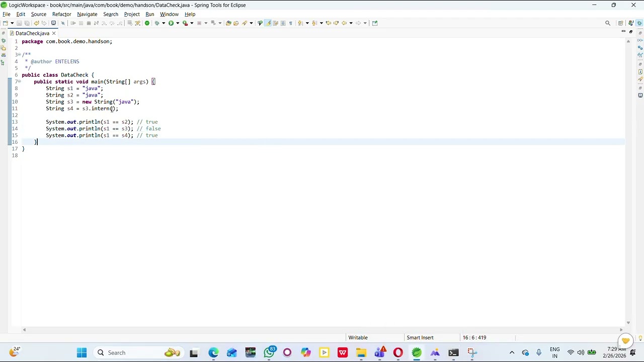Open the Variables view icon on right trim
Screen dimensions: 644x362
(x=640, y=40)
